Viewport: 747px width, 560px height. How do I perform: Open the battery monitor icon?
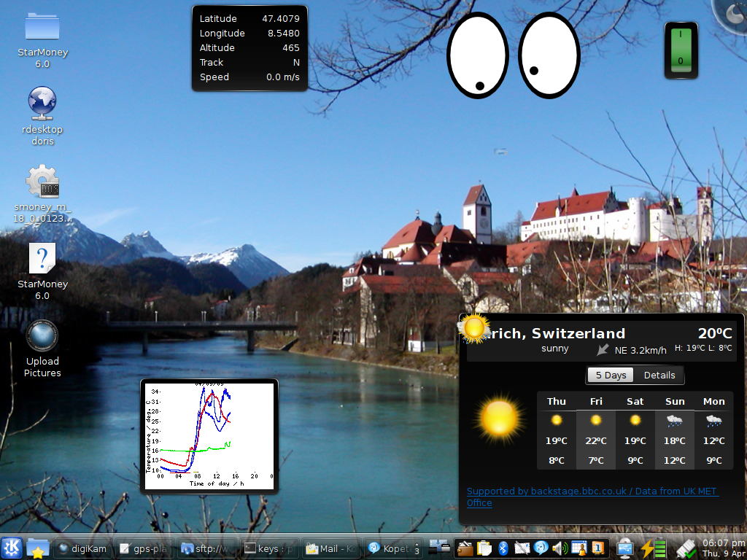653,548
